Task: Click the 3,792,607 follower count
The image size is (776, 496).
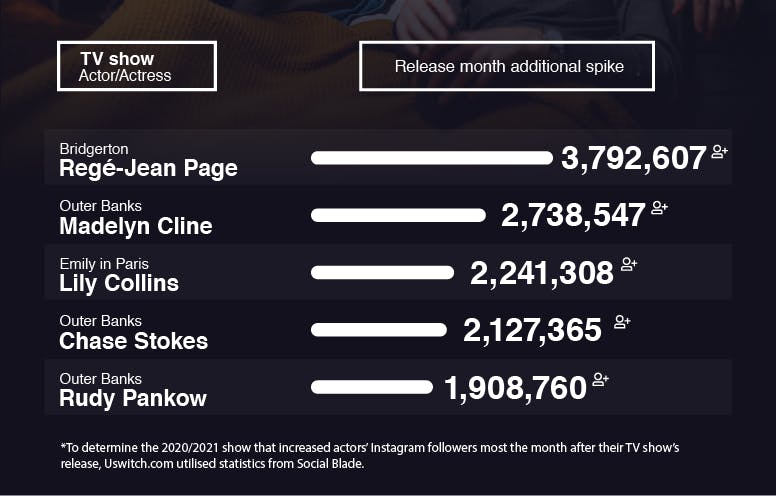Action: [x=634, y=158]
